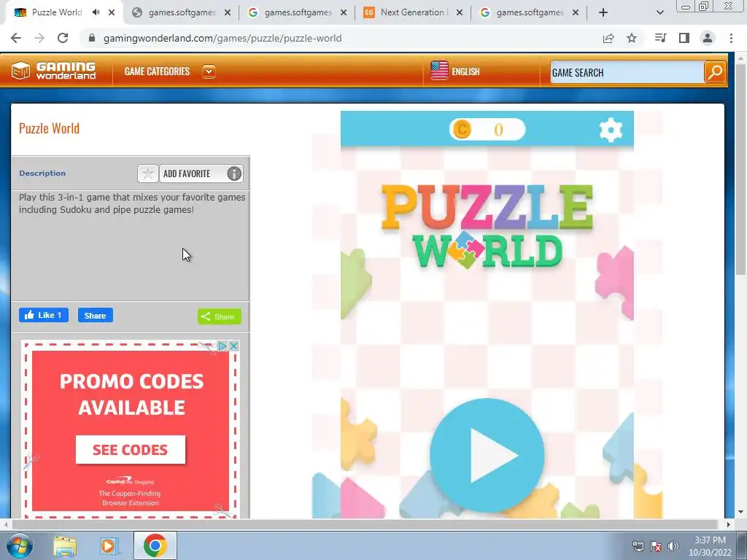747x560 pixels.
Task: Switch to the last games.softgames tab
Action: point(530,12)
